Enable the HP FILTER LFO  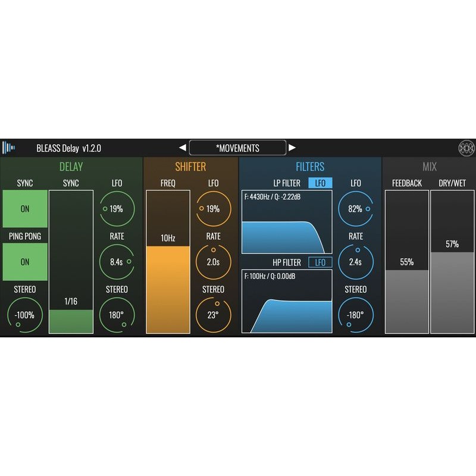click(x=321, y=262)
